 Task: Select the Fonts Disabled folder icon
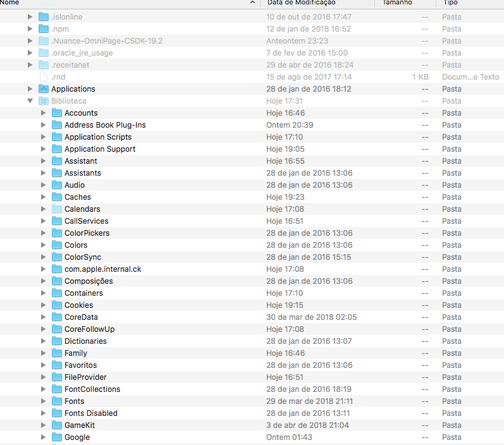[x=57, y=413]
